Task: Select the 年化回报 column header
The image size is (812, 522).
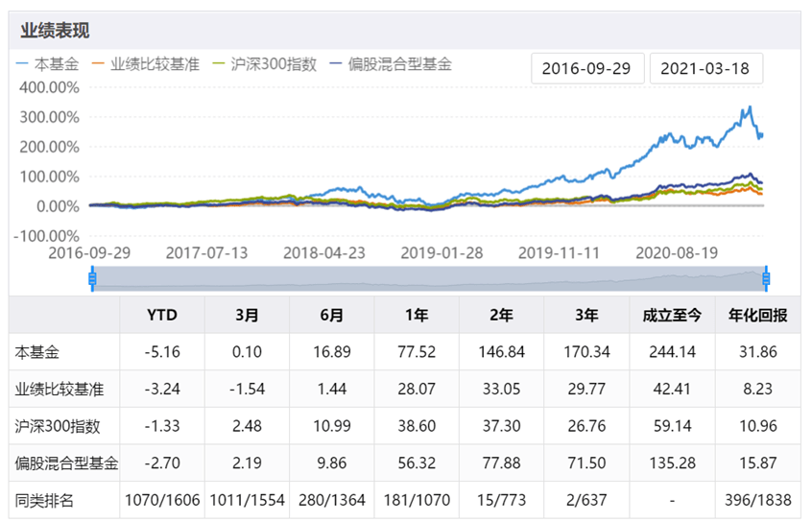Action: (x=758, y=315)
